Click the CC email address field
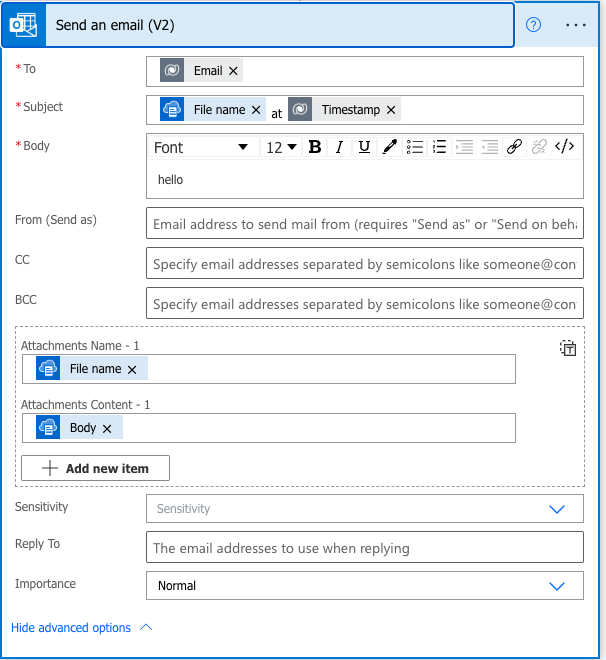The width and height of the screenshot is (606, 660). click(364, 263)
